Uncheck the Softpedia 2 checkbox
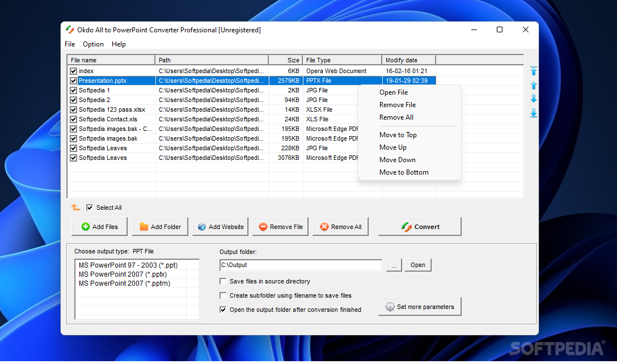Image resolution: width=617 pixels, height=364 pixels. coord(73,100)
